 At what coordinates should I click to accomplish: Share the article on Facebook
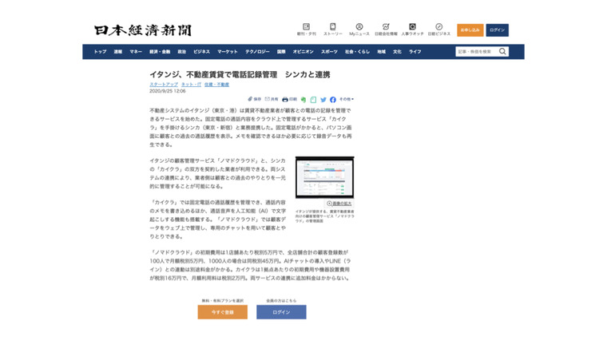(333, 100)
